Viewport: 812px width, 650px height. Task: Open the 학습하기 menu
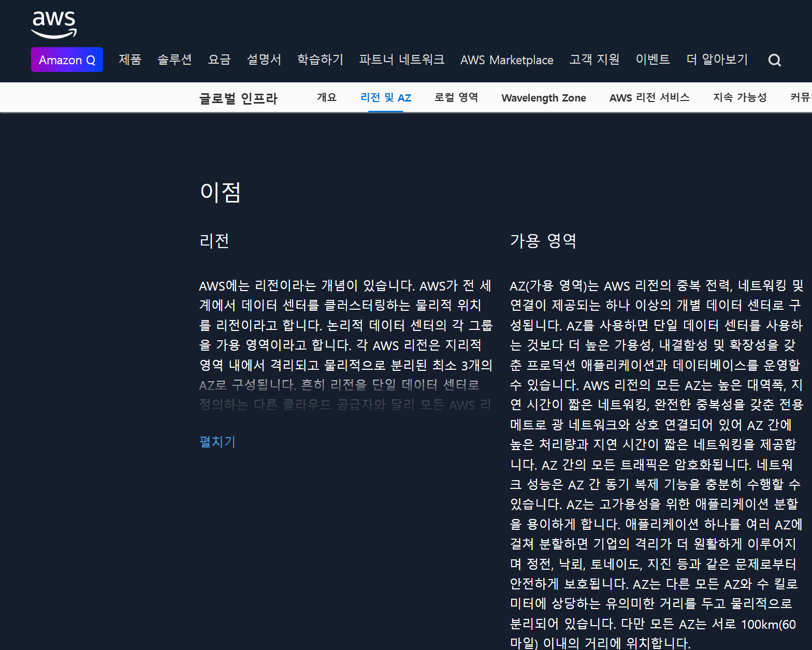[320, 60]
